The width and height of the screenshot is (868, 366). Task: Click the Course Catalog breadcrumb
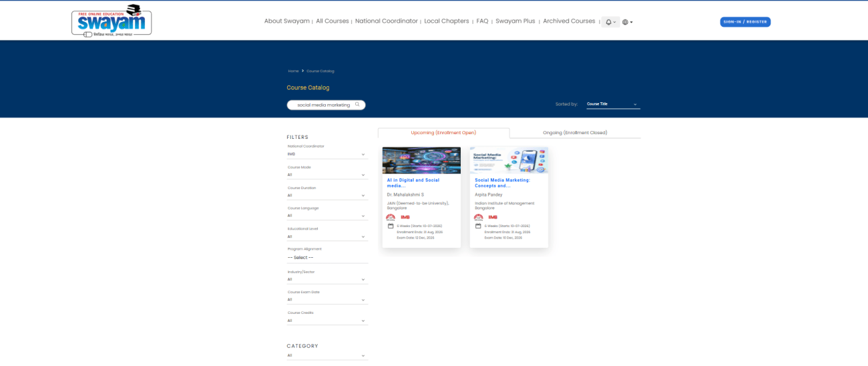tap(320, 71)
